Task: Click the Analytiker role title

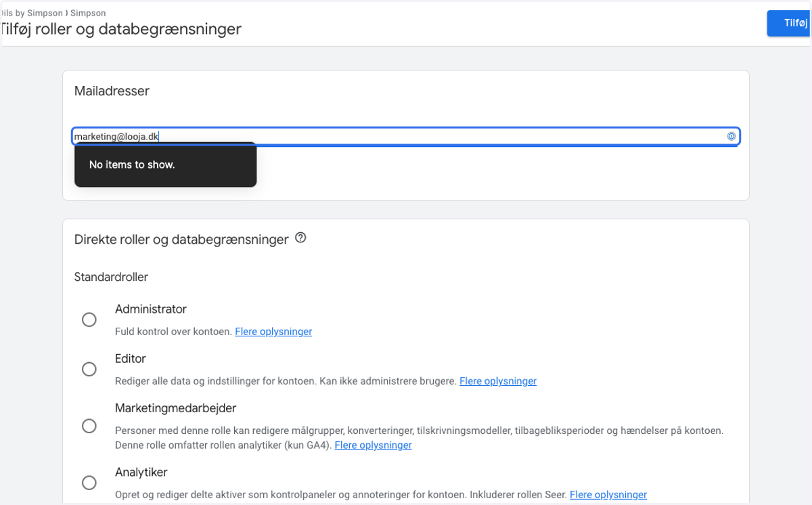Action: (141, 472)
